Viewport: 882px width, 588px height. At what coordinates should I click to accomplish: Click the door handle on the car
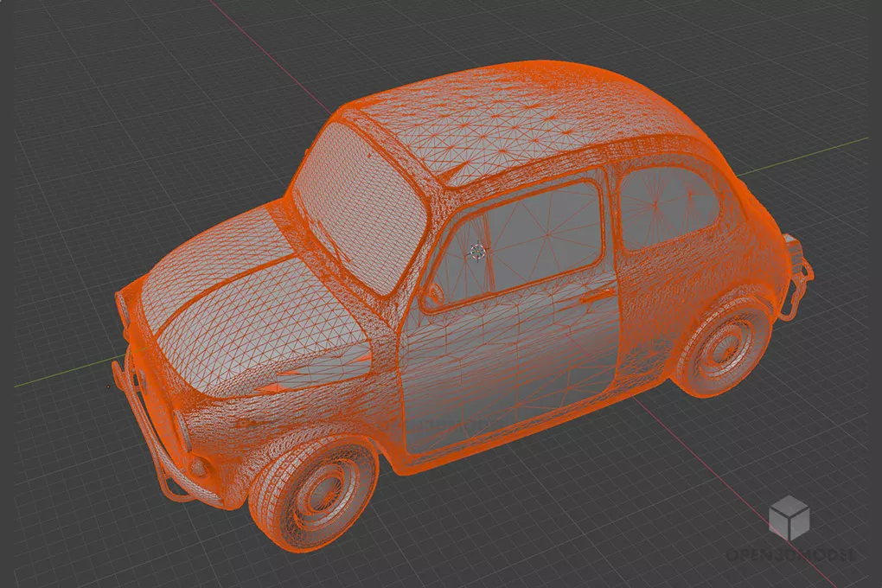coord(598,294)
